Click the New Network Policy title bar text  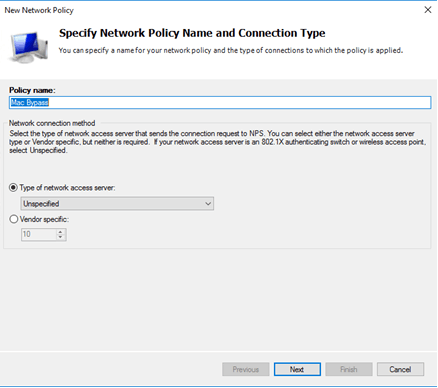[x=39, y=10]
